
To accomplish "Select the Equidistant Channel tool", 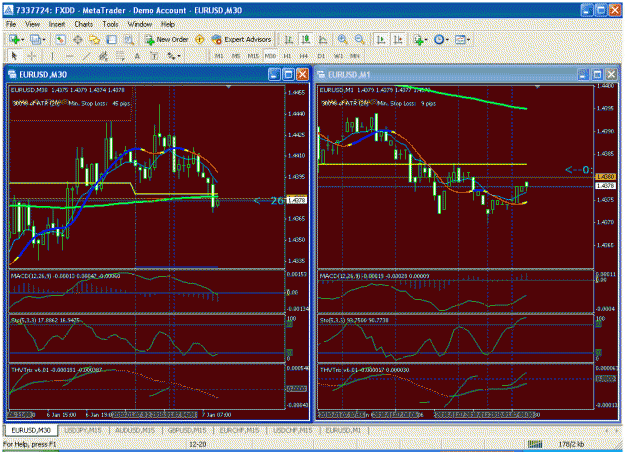I will tap(103, 56).
